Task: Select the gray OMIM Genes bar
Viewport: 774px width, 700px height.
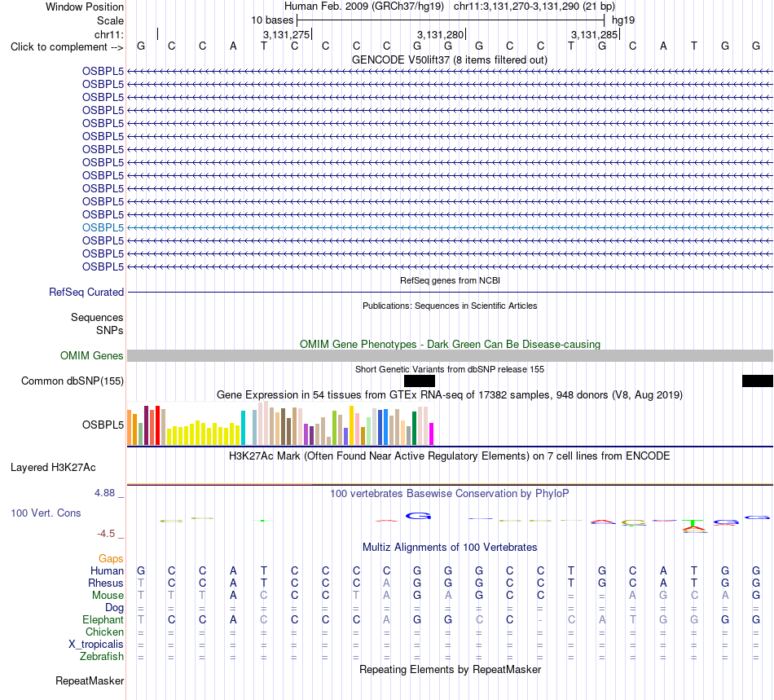Action: point(450,356)
